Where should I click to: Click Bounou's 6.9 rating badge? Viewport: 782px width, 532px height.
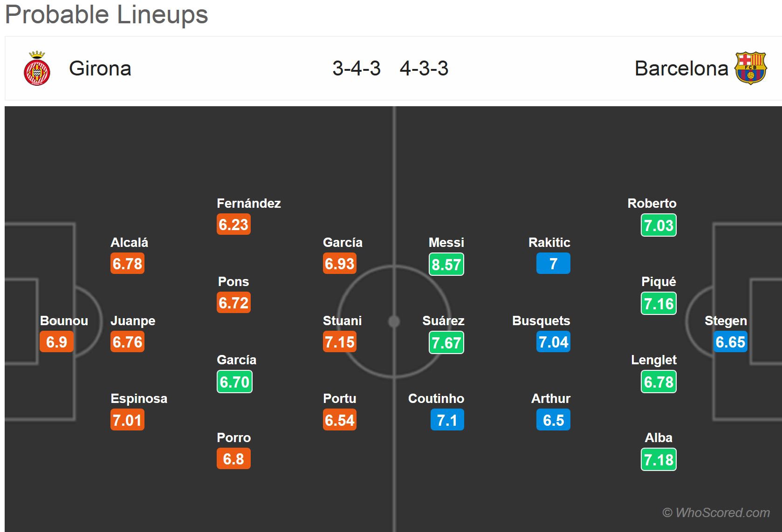[56, 342]
